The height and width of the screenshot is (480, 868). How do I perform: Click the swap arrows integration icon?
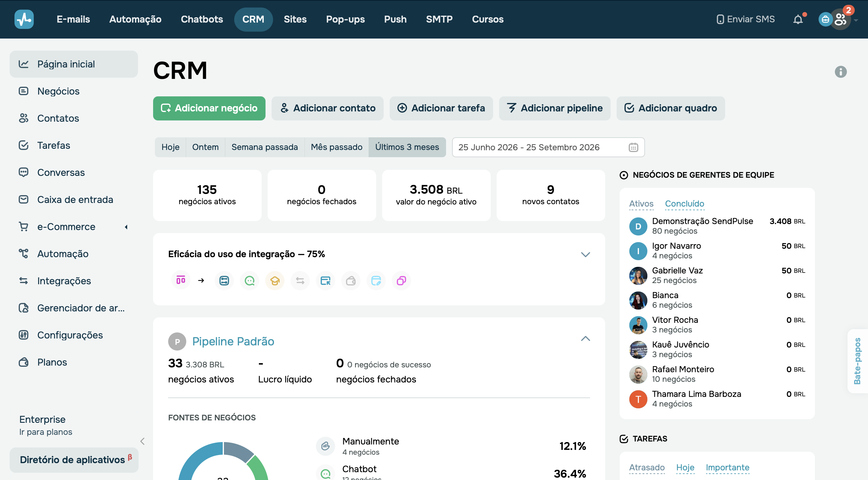pyautogui.click(x=300, y=280)
